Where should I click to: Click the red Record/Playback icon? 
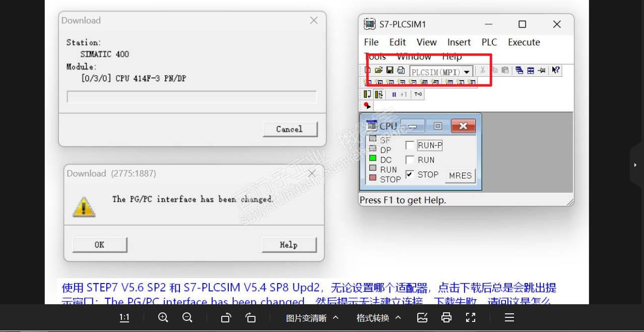click(x=367, y=105)
